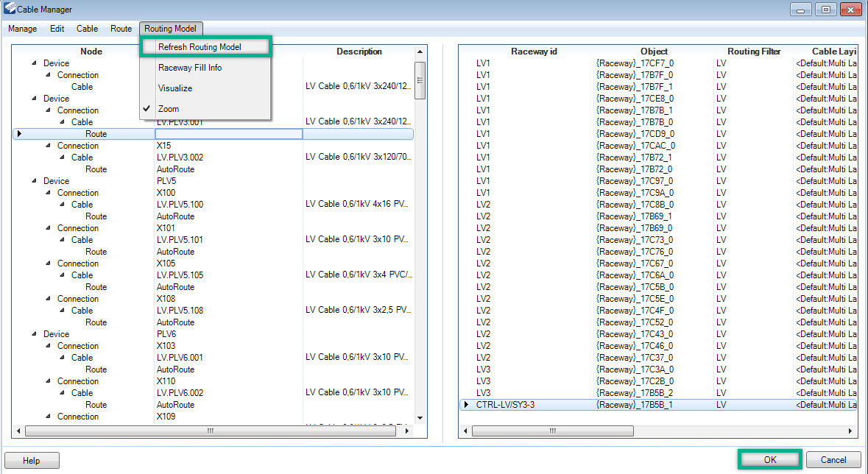Click the OK button
Screen dimensions: 868x474
pos(770,459)
